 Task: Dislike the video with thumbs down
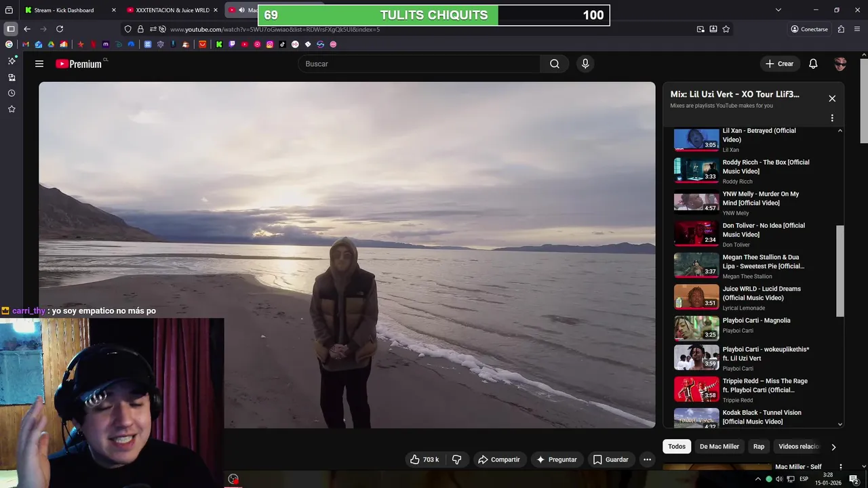(x=456, y=460)
